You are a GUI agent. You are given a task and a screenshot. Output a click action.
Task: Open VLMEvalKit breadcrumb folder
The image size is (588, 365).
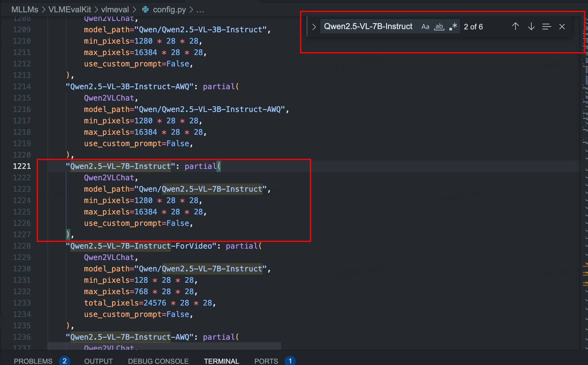(x=70, y=9)
